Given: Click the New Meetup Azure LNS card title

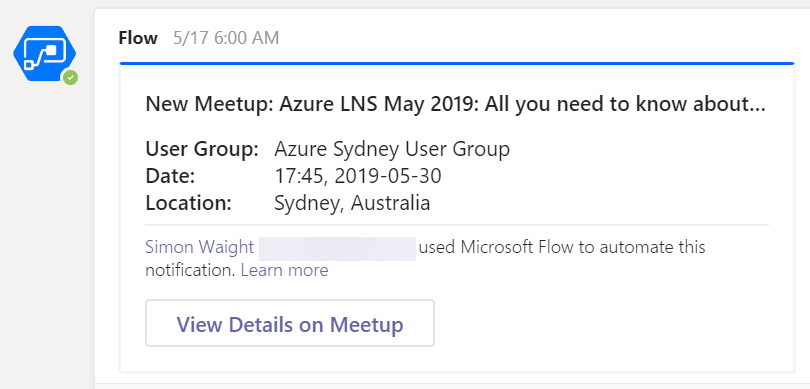Looking at the screenshot, I should tap(455, 104).
